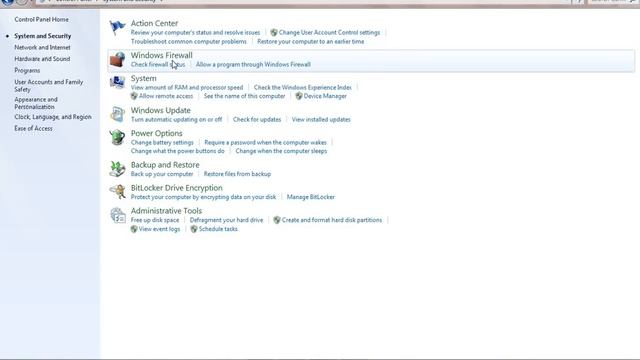Click Change User Account Control settings
The width and height of the screenshot is (640, 360).
pos(329,33)
